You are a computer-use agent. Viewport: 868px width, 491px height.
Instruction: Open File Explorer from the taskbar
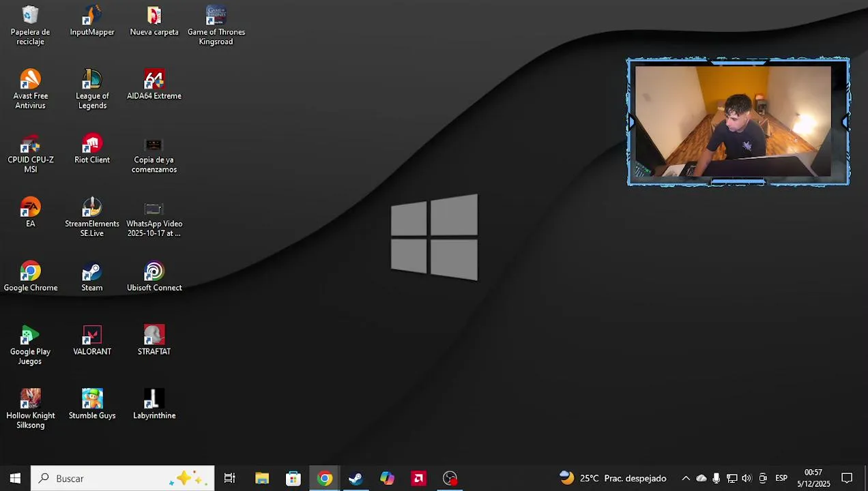(x=262, y=478)
